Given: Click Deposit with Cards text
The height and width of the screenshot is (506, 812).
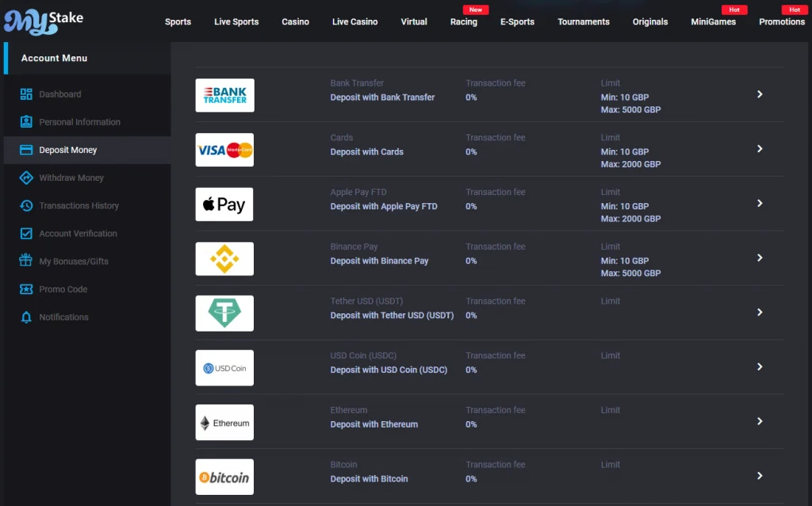Looking at the screenshot, I should [x=366, y=151].
